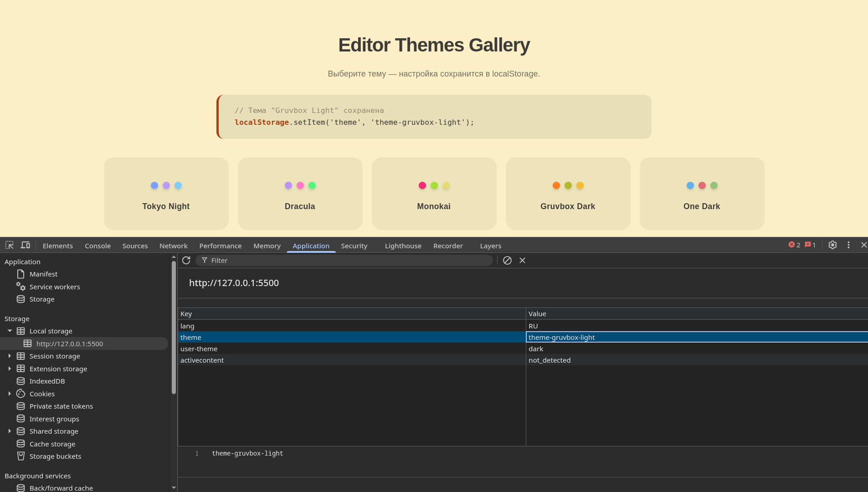This screenshot has width=868, height=492.
Task: Click the Monokai pink color dot
Action: coord(422,185)
